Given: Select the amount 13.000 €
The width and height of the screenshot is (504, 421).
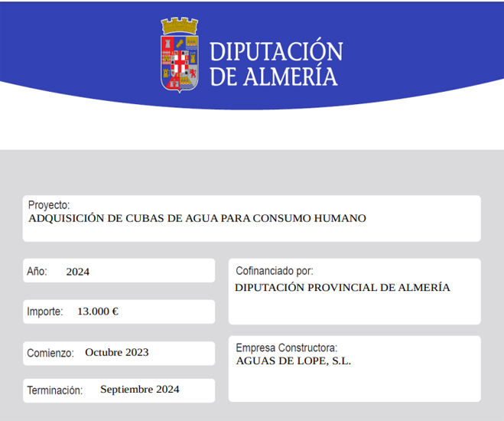Looking at the screenshot, I should [x=98, y=311].
